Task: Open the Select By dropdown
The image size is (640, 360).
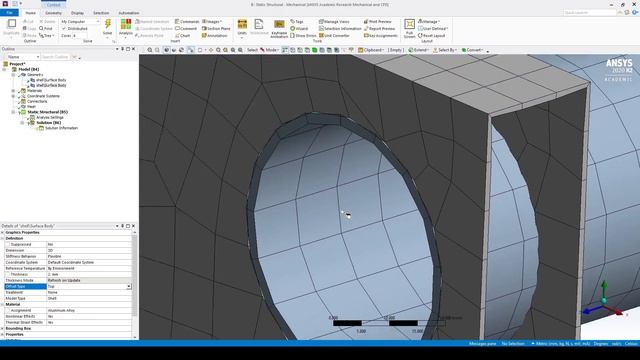Action: (x=444, y=50)
